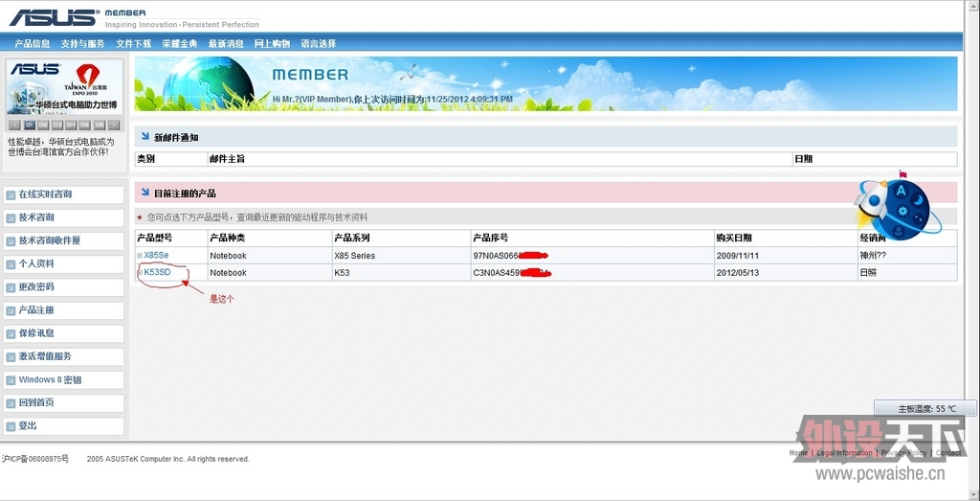Jump to carousel slide 05
The image size is (980, 501).
point(85,125)
